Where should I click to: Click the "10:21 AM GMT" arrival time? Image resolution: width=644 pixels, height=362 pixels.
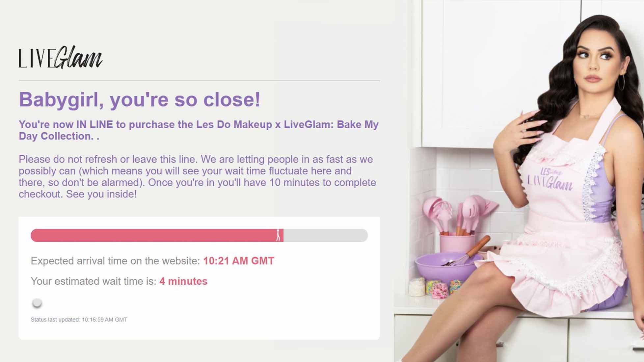(238, 261)
